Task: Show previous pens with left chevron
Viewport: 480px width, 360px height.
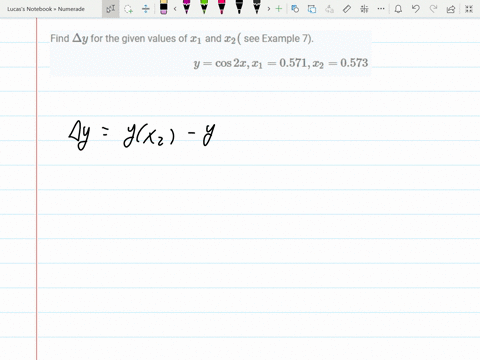Action: click(175, 9)
